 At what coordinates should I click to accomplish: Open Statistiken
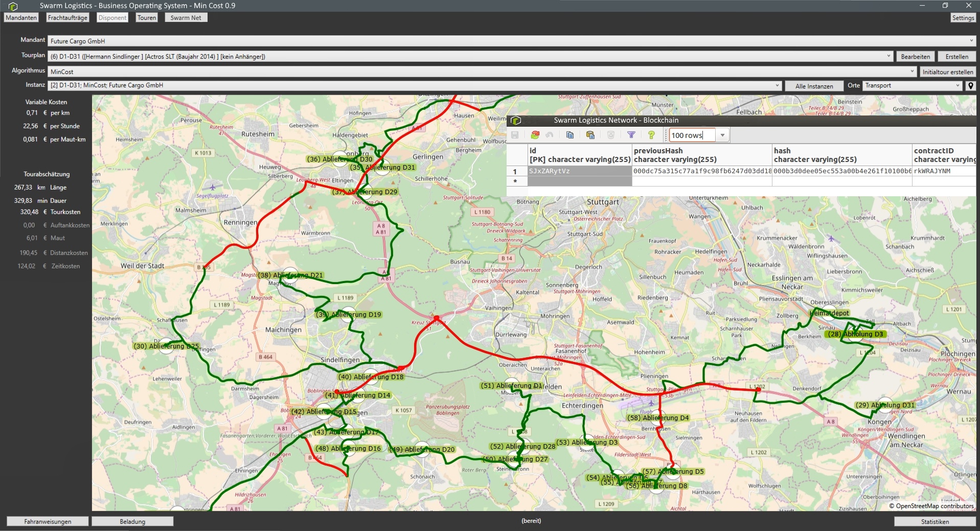coord(935,522)
